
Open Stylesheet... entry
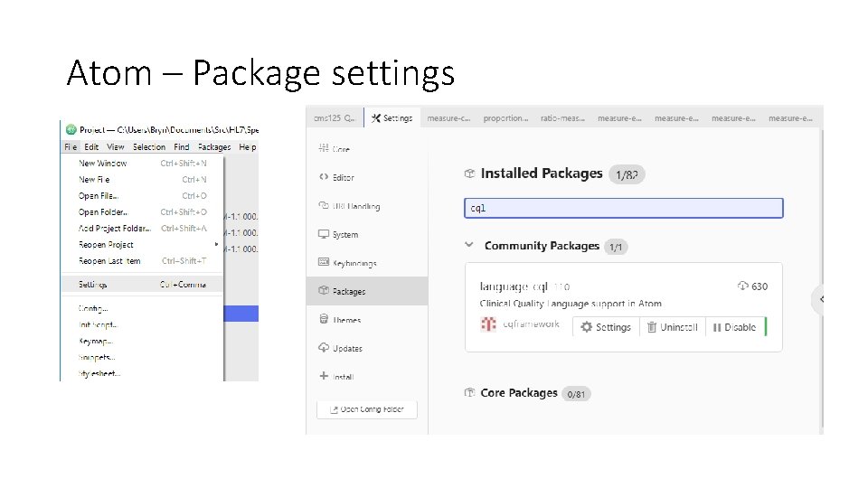point(142,373)
